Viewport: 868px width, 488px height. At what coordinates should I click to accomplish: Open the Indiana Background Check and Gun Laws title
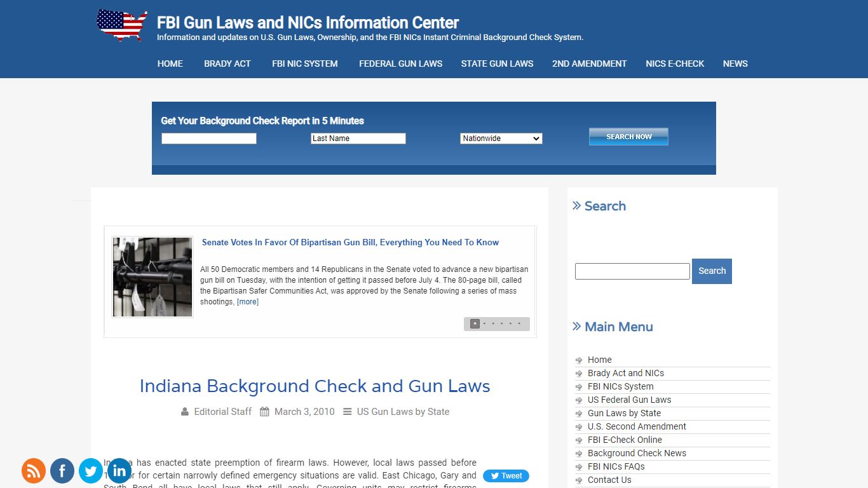[315, 386]
